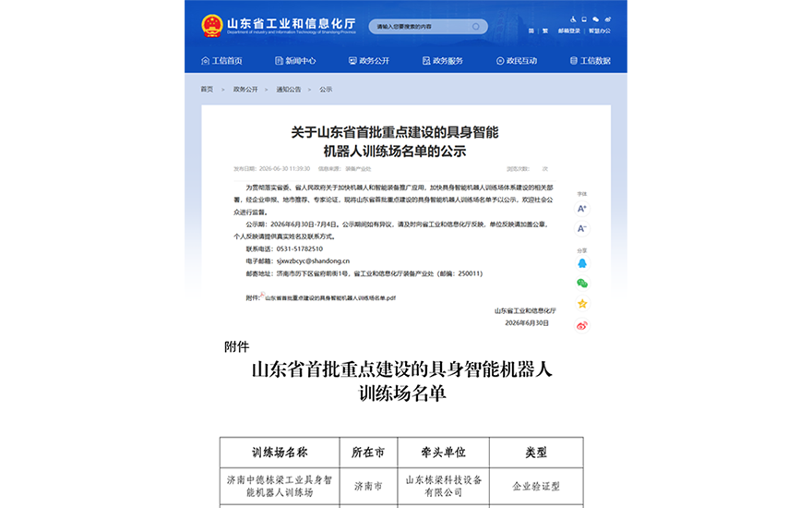Click the accessibility wheelchair icon in header

pos(573,19)
